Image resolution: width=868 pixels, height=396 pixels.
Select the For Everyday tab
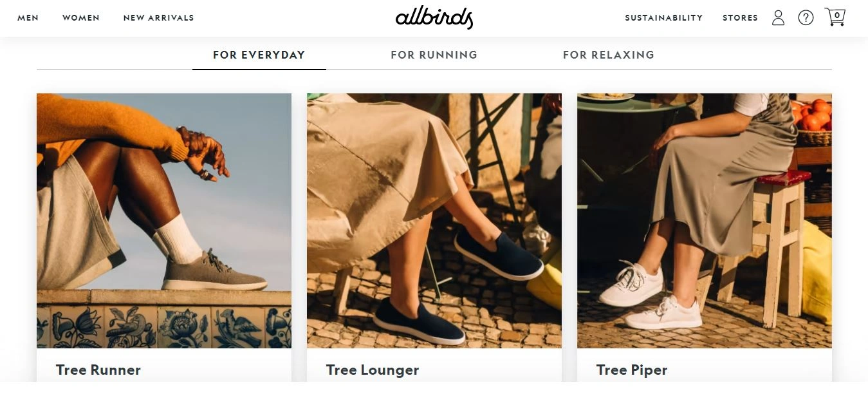[259, 55]
